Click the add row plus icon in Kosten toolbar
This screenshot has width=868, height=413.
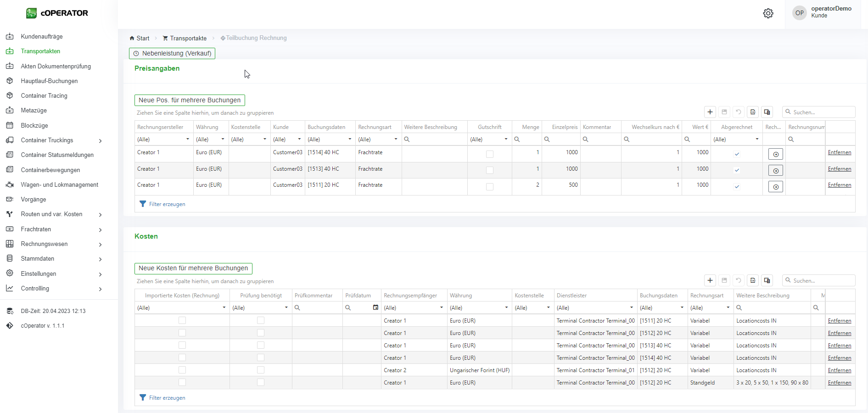pos(710,280)
